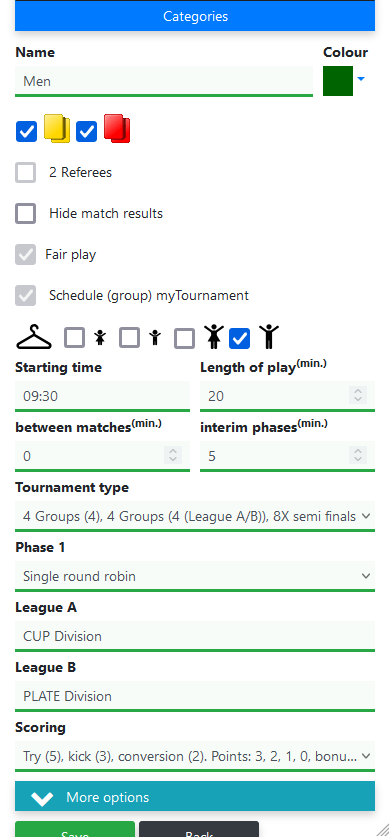
Task: Open the Tournament type dropdown
Action: pos(195,516)
